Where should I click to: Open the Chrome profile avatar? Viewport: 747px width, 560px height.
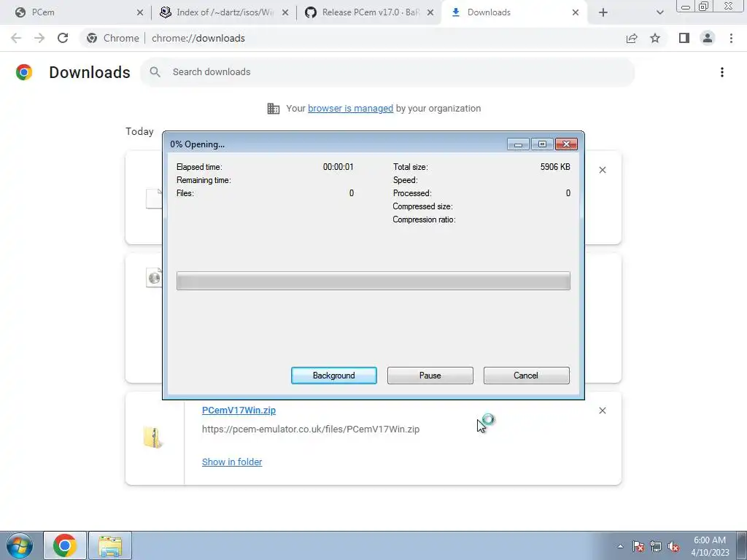tap(708, 38)
